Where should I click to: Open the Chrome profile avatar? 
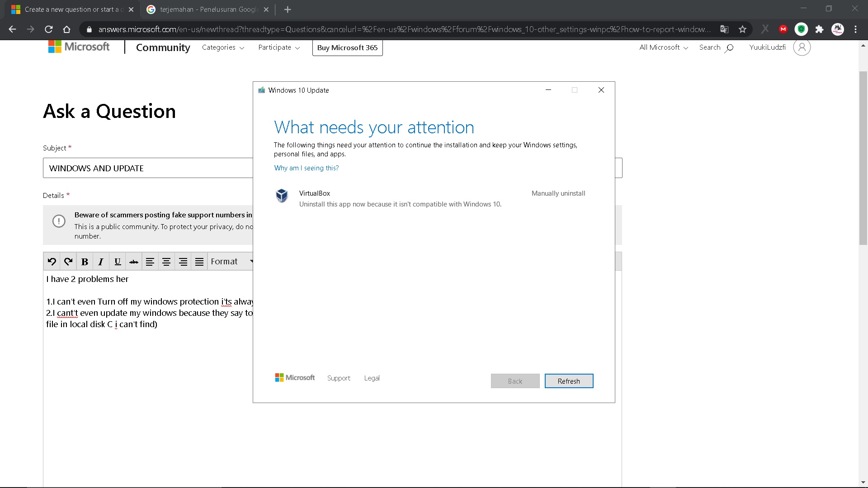click(x=838, y=29)
